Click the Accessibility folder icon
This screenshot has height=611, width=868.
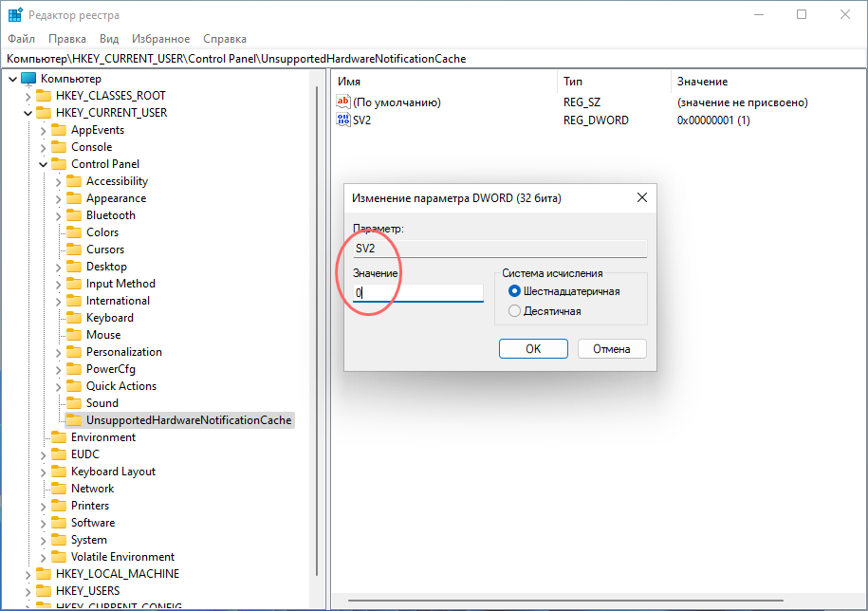tap(74, 181)
